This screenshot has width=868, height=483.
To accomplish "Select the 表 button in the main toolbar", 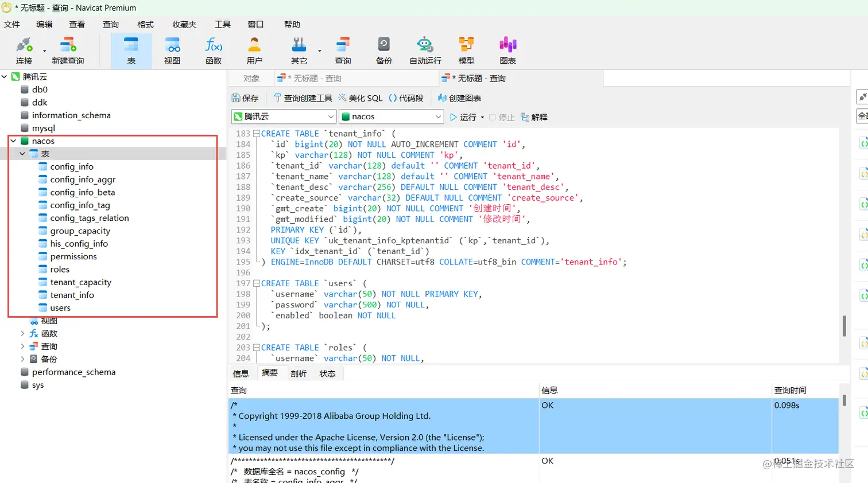I will [131, 50].
